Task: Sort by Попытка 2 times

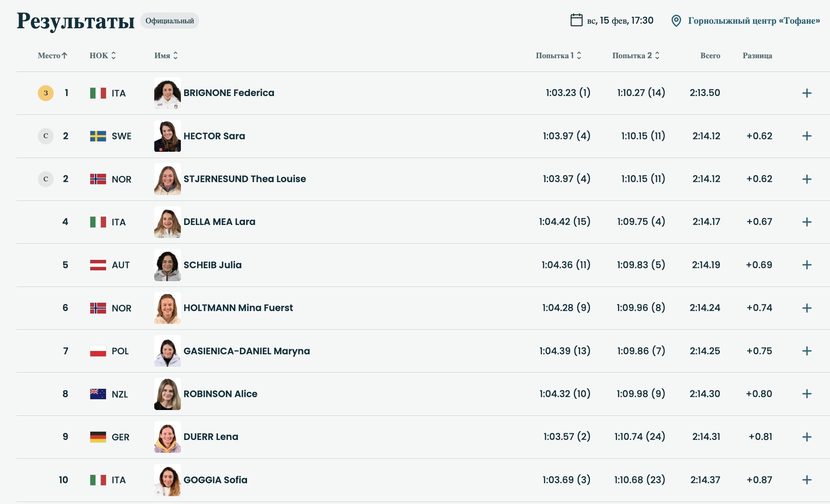Action: pyautogui.click(x=635, y=56)
